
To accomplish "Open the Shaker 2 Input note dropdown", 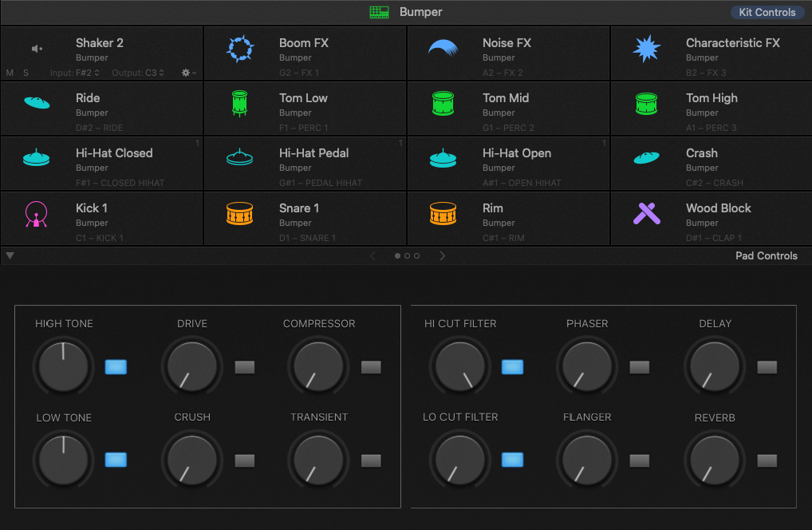I will tap(88, 73).
